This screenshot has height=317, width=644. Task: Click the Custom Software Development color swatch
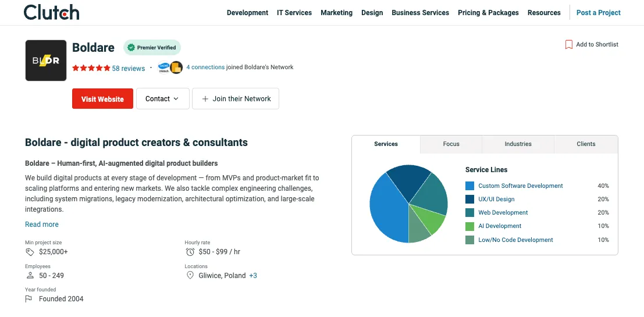click(470, 186)
